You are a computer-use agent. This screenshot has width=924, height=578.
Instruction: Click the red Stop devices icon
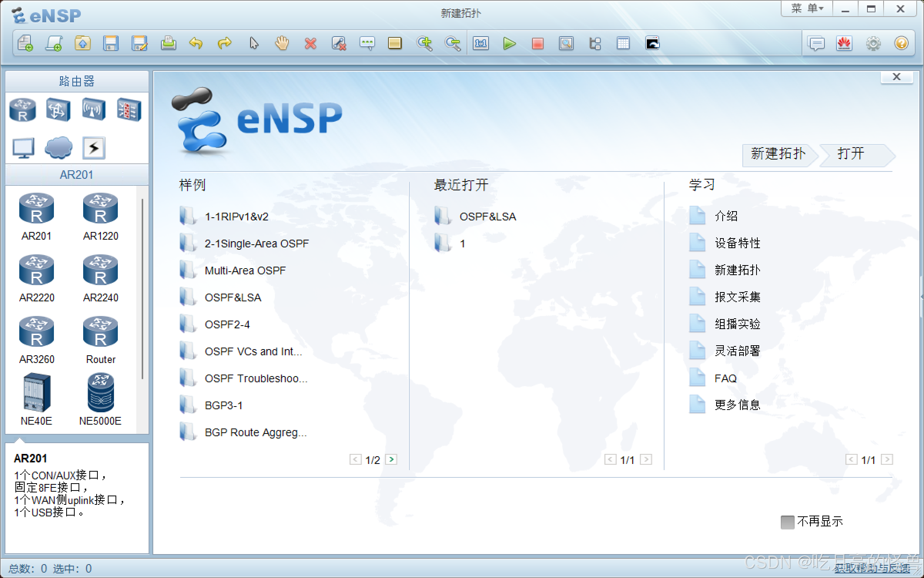pos(537,44)
